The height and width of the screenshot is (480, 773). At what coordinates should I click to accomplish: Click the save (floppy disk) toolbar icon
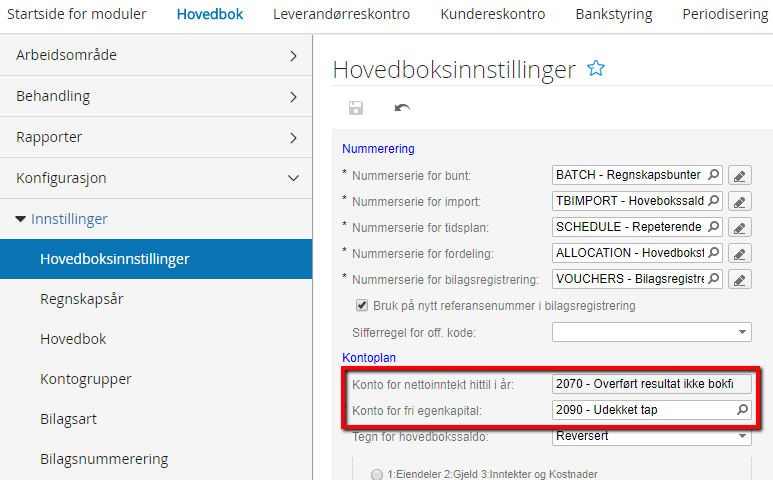(x=355, y=107)
